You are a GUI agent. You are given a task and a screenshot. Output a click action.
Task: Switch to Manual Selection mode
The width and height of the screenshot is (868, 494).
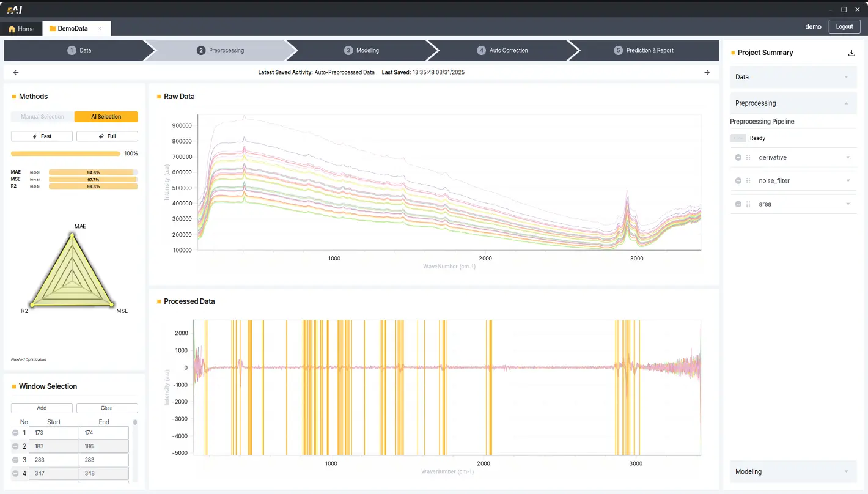point(42,116)
